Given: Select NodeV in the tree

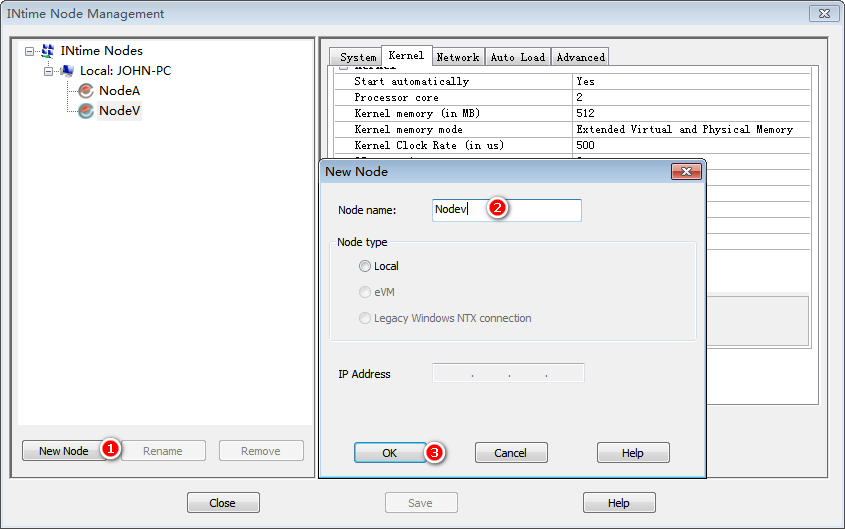Looking at the screenshot, I should click(120, 110).
